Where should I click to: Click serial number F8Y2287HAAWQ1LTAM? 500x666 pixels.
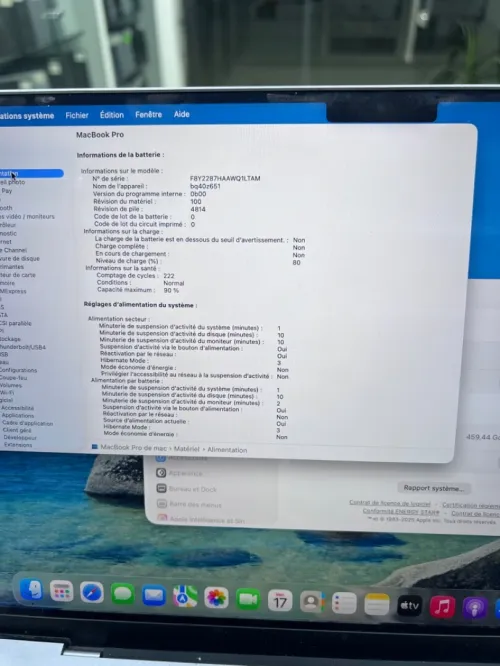[225, 178]
